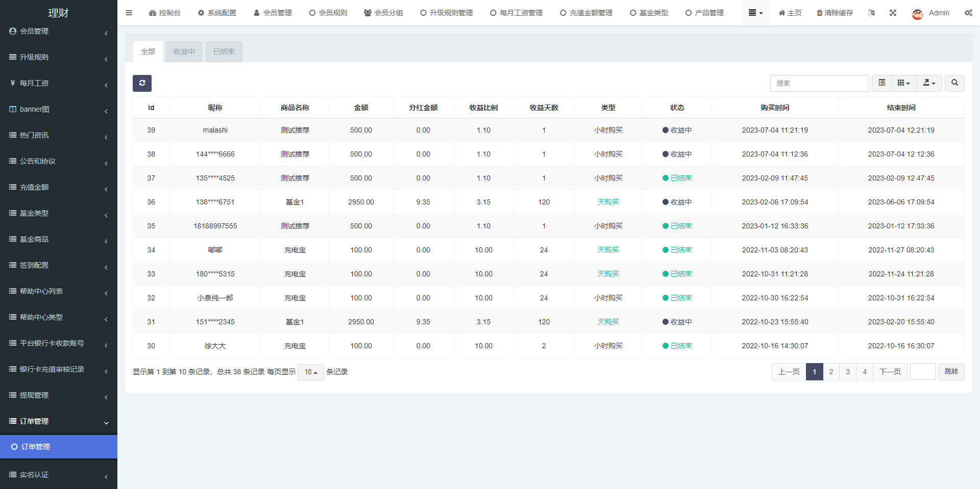
Task: Open the top bar tab list dropdown
Action: 755,13
